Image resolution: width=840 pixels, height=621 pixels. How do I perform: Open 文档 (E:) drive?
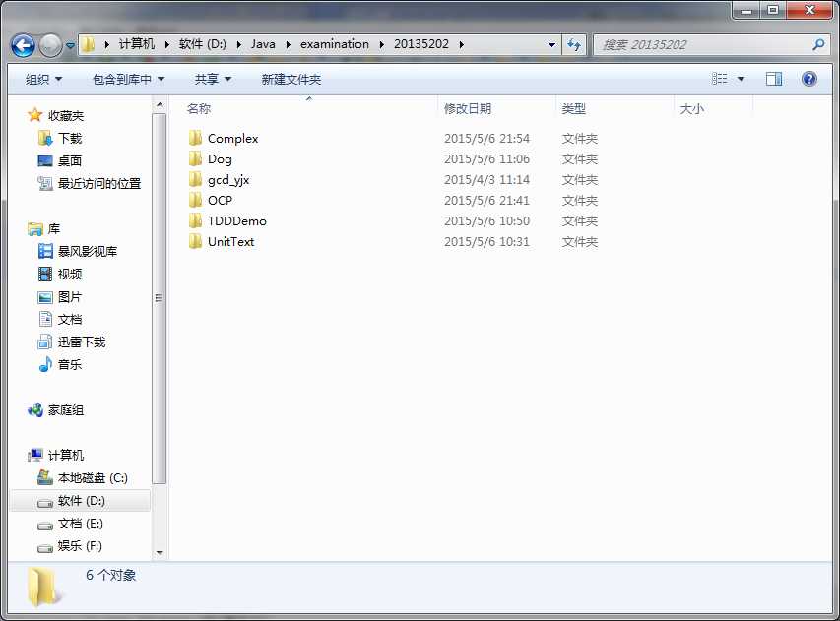coord(81,524)
